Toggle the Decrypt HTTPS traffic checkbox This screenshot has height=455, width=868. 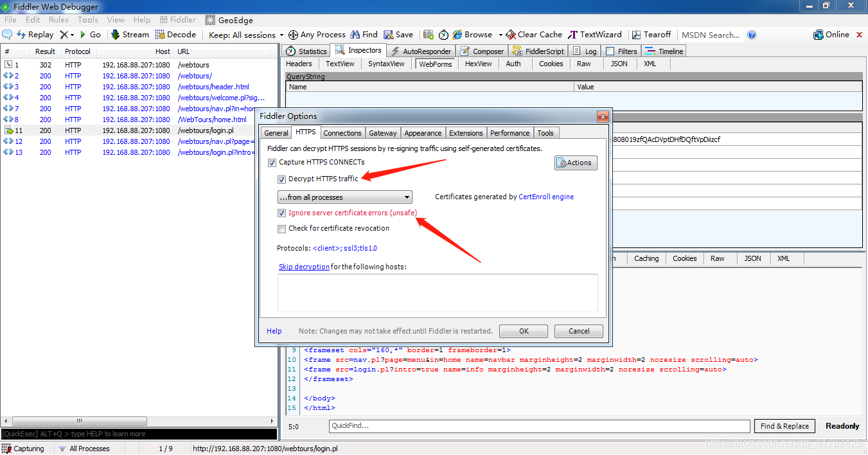pos(282,179)
